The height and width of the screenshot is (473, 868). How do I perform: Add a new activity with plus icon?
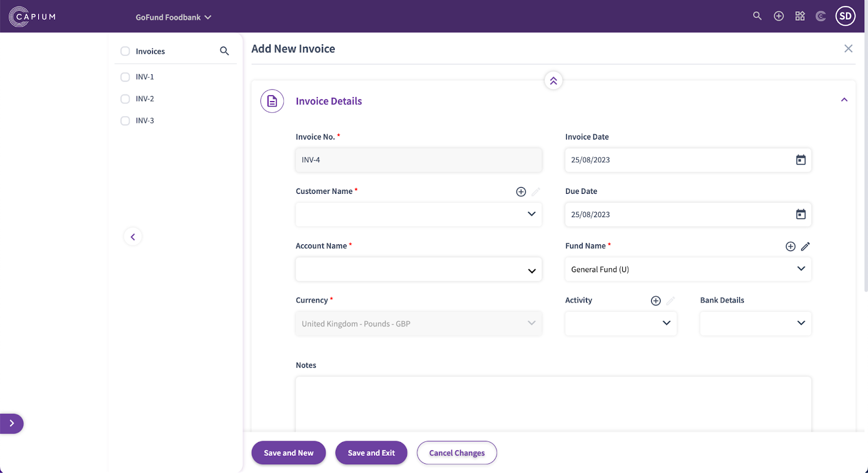pos(656,301)
